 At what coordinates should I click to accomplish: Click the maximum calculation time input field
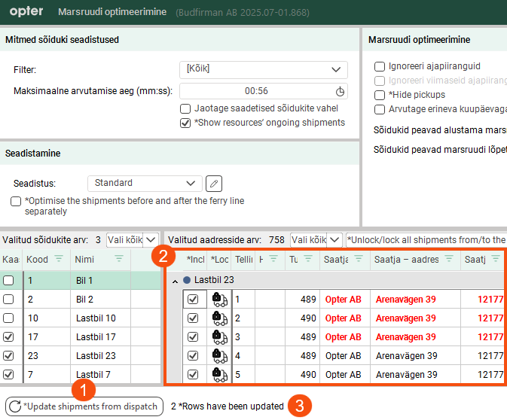pos(256,91)
